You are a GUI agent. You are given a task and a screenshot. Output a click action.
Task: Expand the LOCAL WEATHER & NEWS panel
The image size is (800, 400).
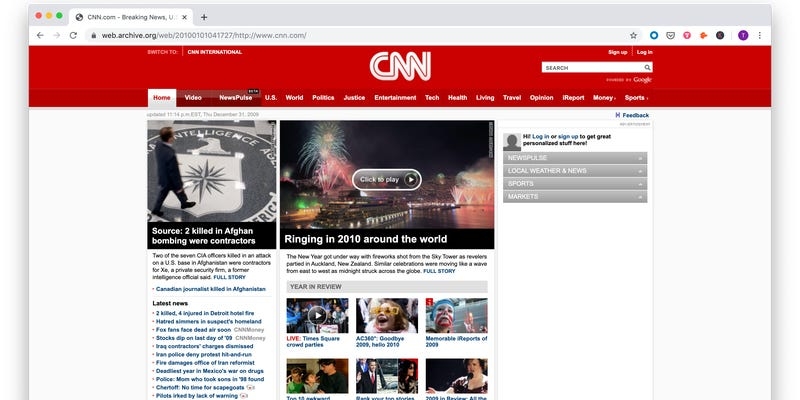[x=575, y=171]
